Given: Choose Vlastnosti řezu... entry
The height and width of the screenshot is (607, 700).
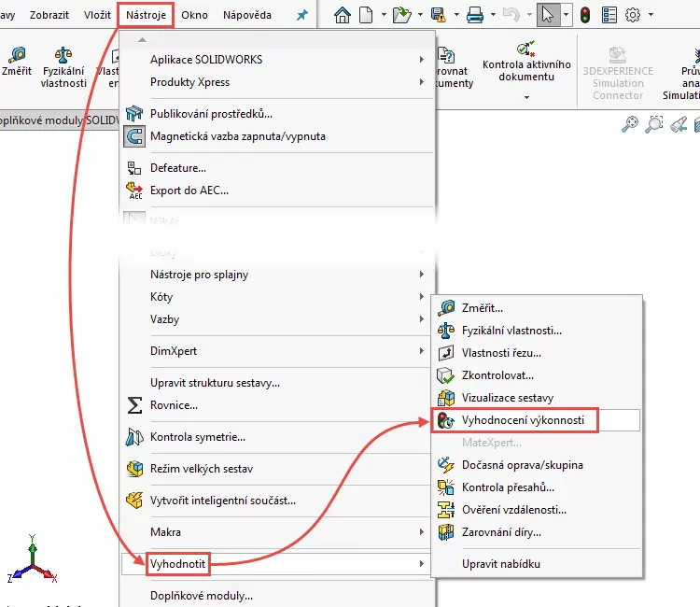Looking at the screenshot, I should tap(537, 353).
